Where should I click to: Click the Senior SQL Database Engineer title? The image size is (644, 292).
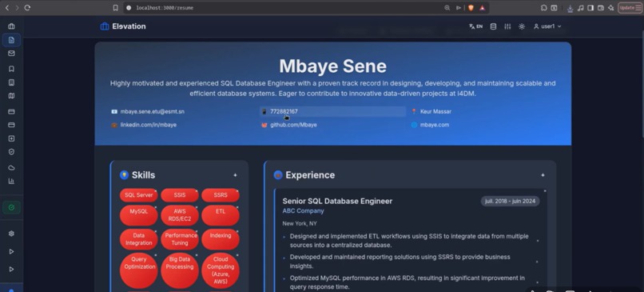tap(337, 201)
